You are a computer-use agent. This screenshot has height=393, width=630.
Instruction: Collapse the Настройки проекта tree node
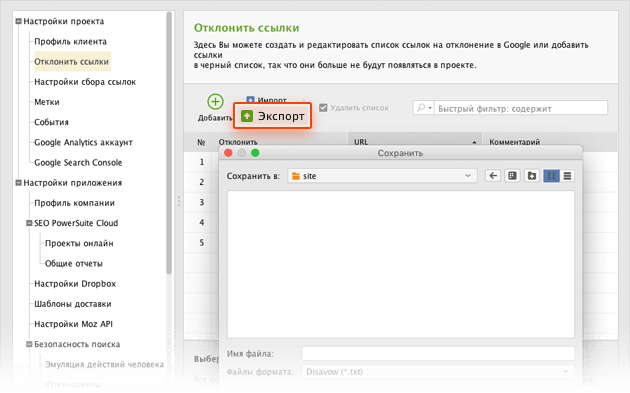18,21
